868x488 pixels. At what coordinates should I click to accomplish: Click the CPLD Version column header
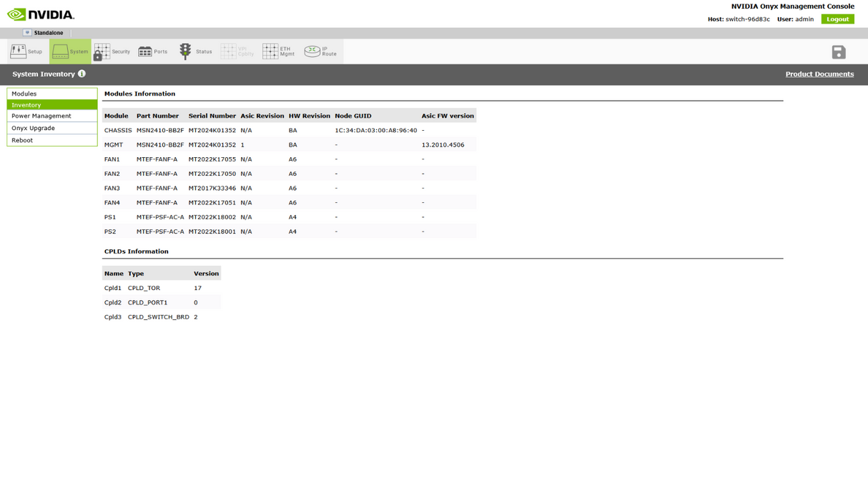(207, 274)
